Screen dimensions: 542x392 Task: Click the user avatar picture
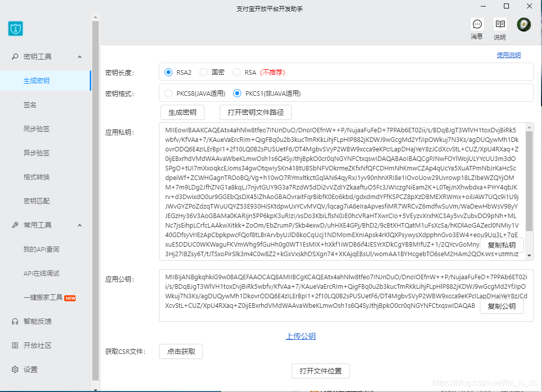pyautogui.click(x=523, y=25)
